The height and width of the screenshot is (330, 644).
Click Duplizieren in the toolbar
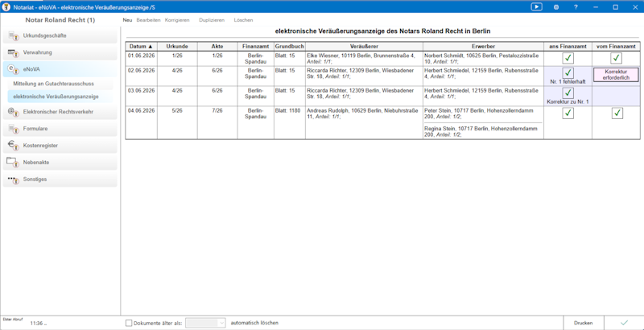coord(212,20)
